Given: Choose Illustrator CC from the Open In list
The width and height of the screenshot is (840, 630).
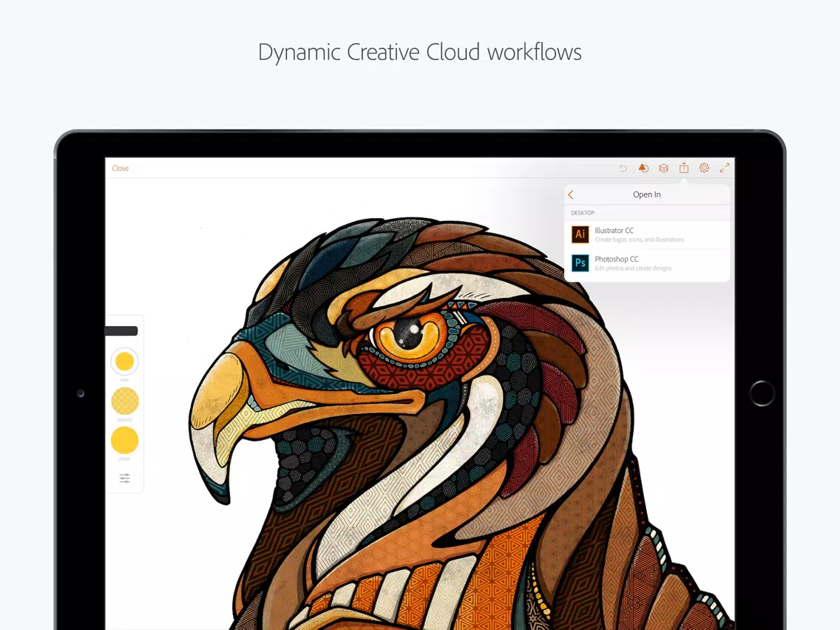Looking at the screenshot, I should 647,234.
